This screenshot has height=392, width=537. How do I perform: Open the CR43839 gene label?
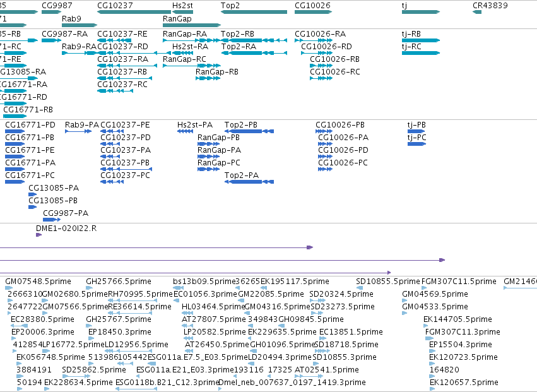(x=490, y=6)
